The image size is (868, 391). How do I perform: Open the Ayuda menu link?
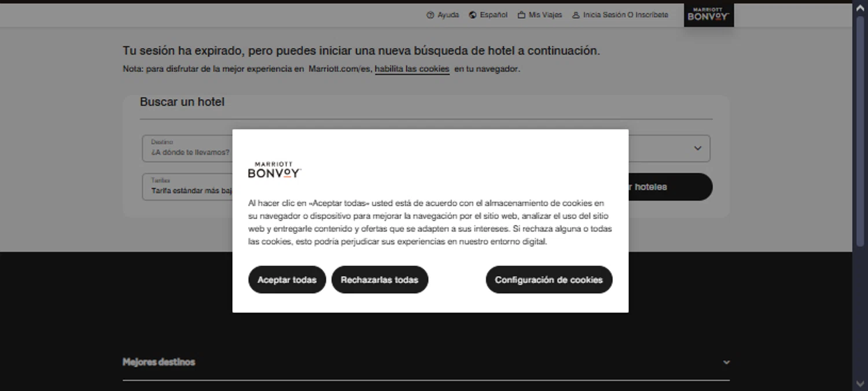coord(443,15)
